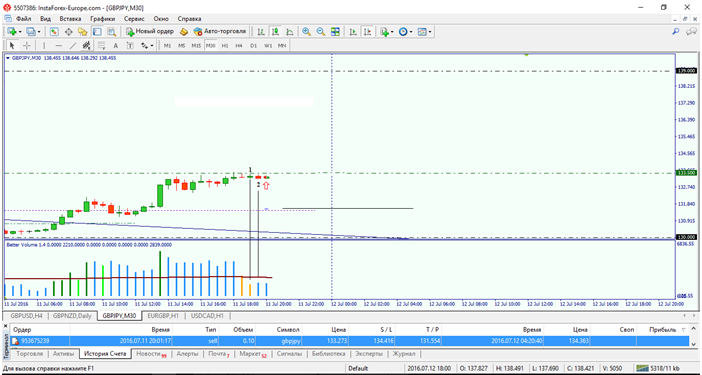Open the Data Window crosshair-circle icon
Viewport: 702px width, 375px height.
(x=68, y=32)
